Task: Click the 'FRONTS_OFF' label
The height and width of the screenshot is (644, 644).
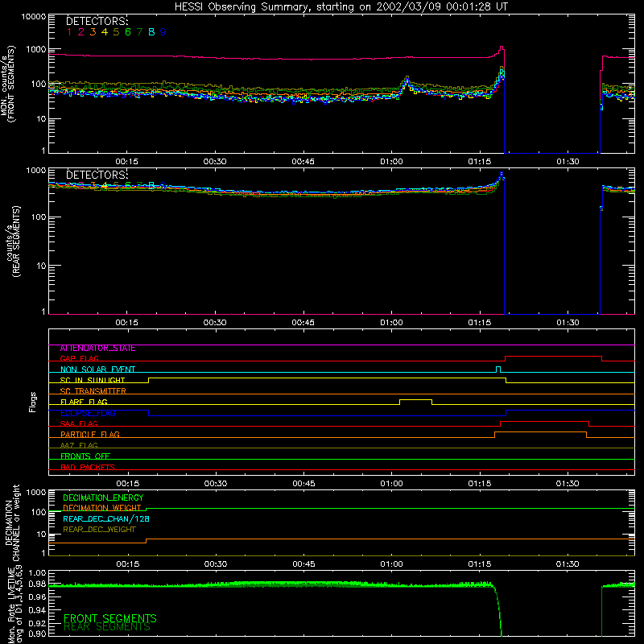Action: tap(85, 456)
